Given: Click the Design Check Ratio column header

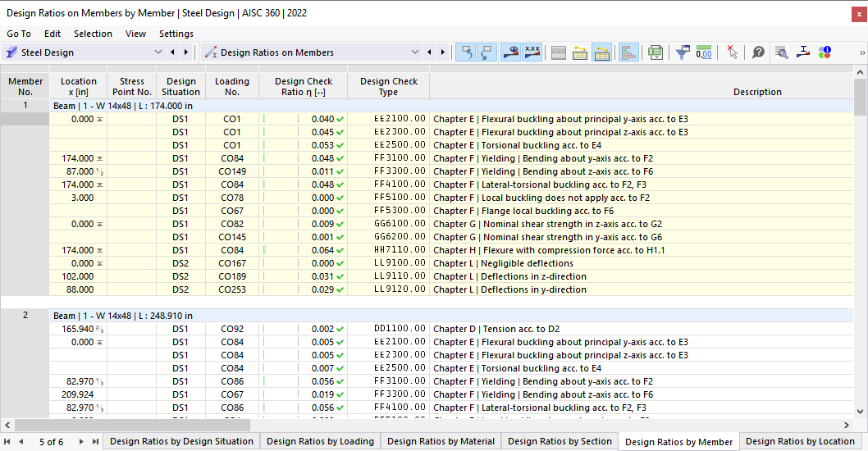Looking at the screenshot, I should [304, 86].
